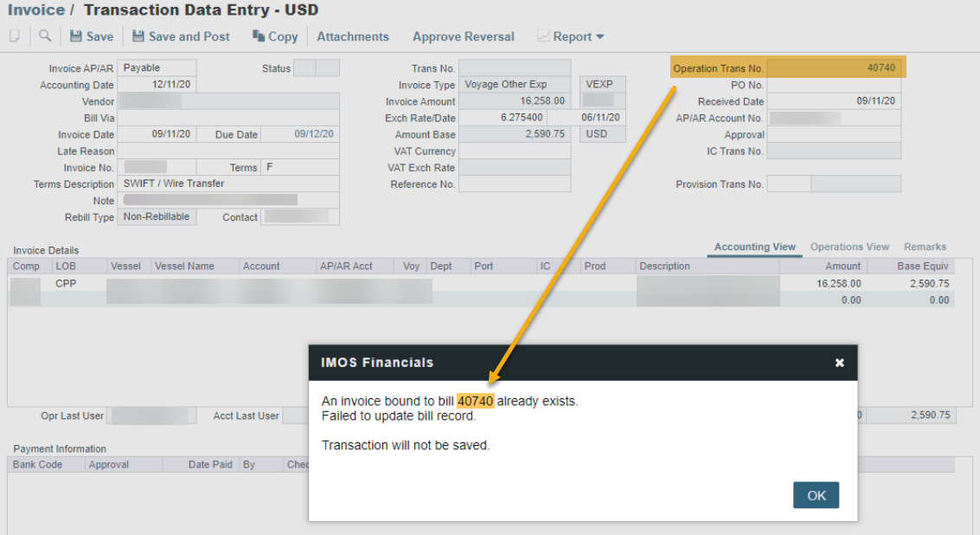Select the Accounting View tab
This screenshot has width=980, height=535.
[x=754, y=247]
